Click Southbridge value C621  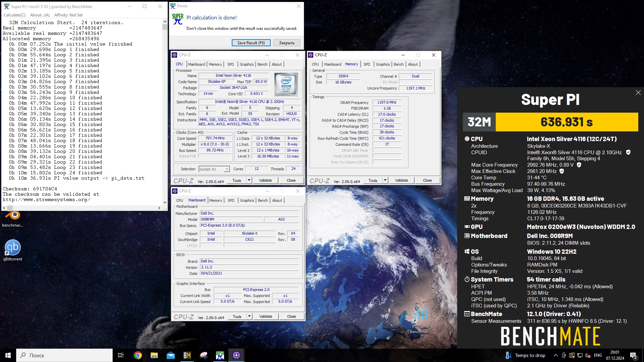pyautogui.click(x=249, y=239)
